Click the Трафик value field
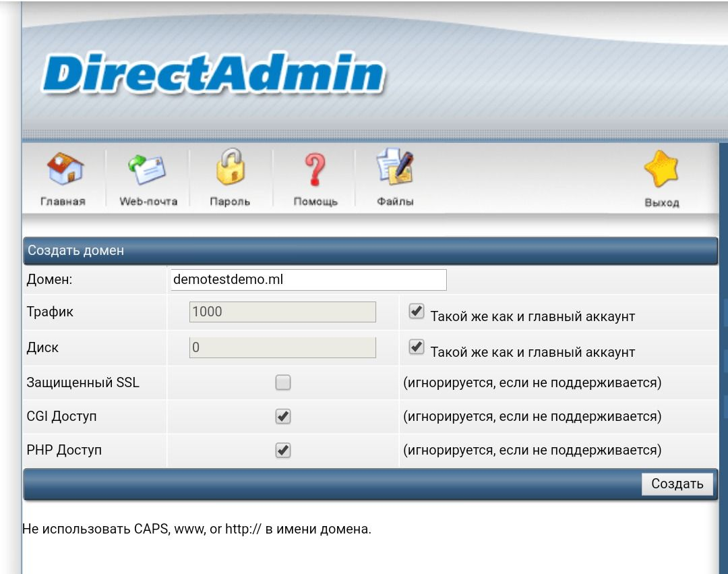728x574 pixels. tap(282, 312)
